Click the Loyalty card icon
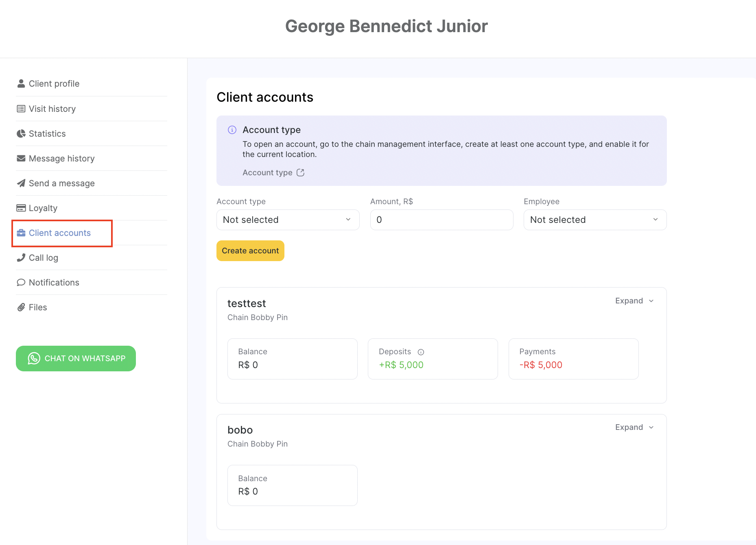 (21, 208)
